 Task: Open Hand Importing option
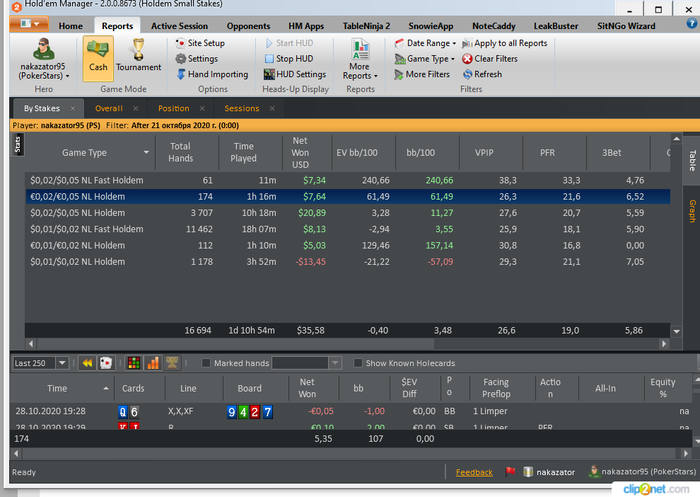pos(212,74)
